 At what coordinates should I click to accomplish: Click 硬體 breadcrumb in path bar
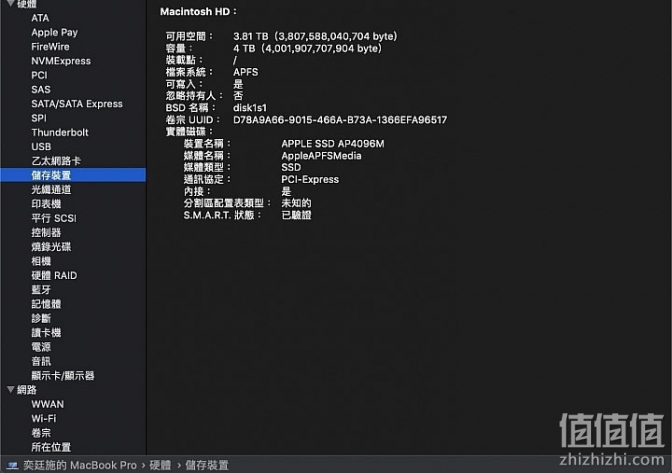pyautogui.click(x=160, y=465)
